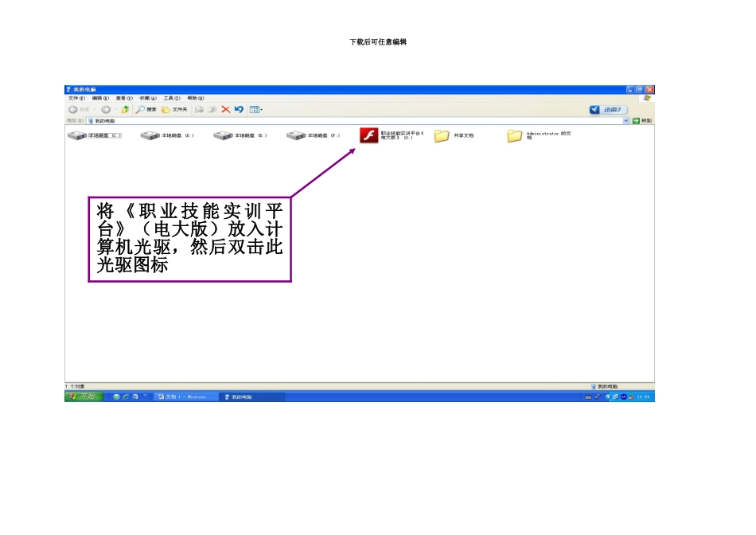756x535 pixels.
Task: Select the Administrator's Documents folder
Action: coord(539,135)
